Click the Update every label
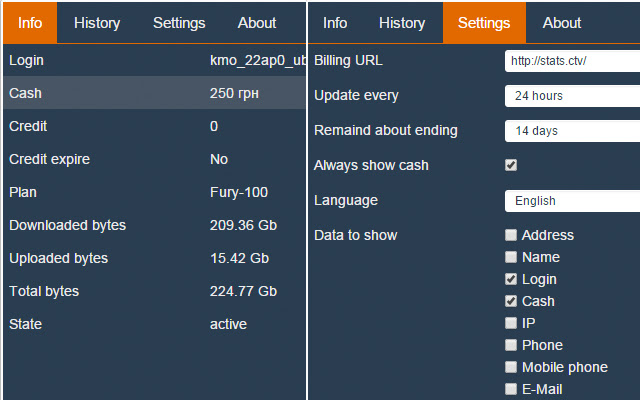 [x=356, y=96]
